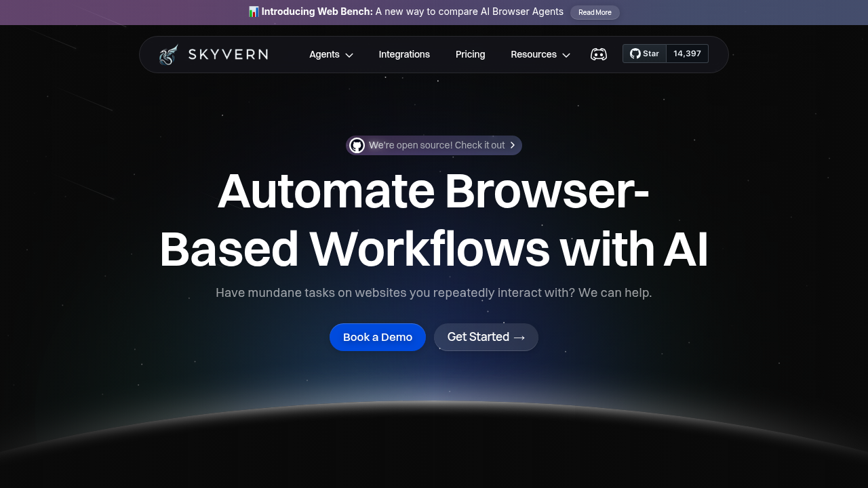Open Agents menu via its chevron arrow
The width and height of the screenshot is (868, 488).
(x=348, y=56)
